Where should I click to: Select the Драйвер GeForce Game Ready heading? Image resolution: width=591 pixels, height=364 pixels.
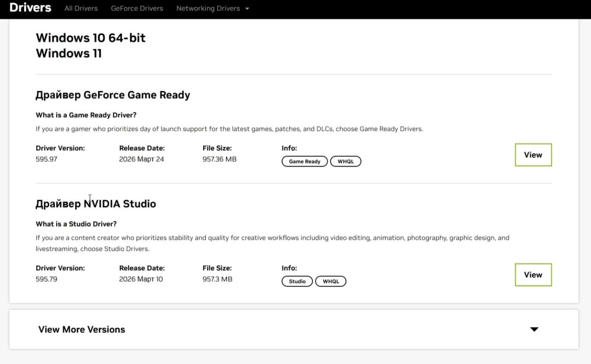[113, 95]
